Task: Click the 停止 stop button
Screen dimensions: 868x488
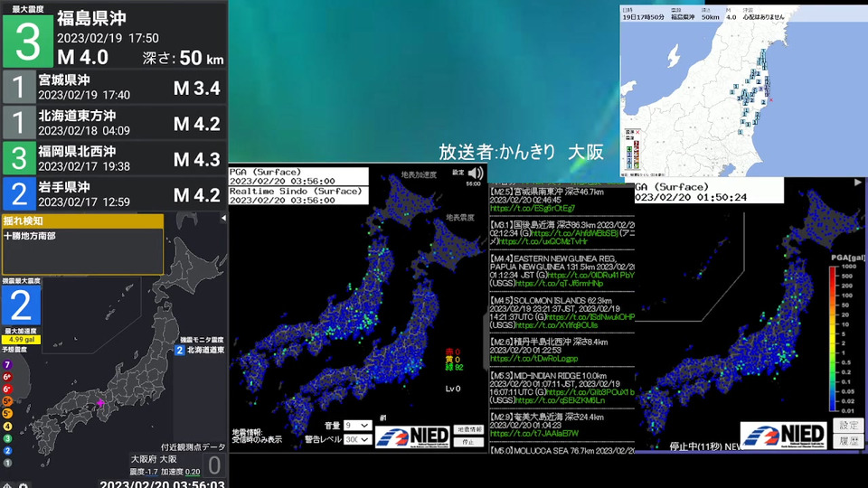Action: click(468, 442)
